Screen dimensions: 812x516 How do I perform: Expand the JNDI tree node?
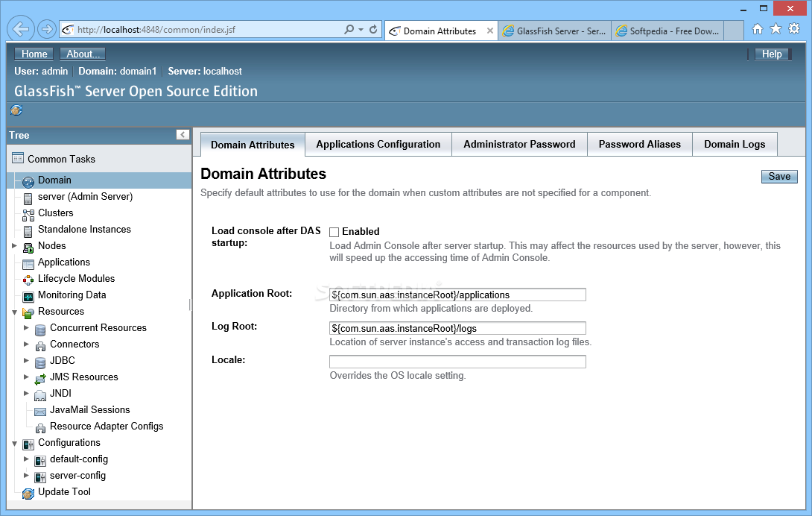(26, 393)
